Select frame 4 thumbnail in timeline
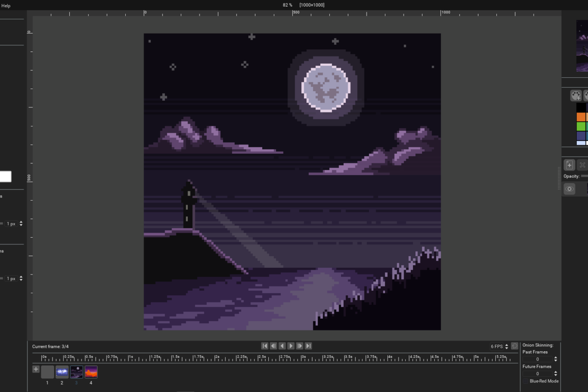588x392 pixels. coord(91,372)
